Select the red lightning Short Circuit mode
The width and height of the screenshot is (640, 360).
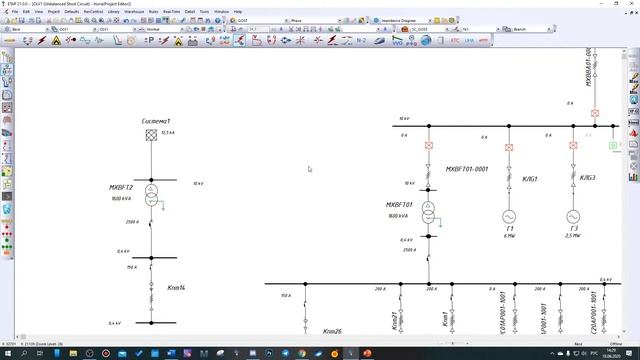click(x=42, y=40)
